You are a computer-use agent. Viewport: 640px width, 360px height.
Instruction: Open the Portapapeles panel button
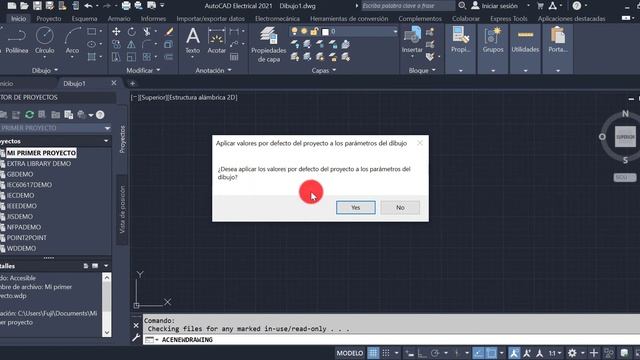pyautogui.click(x=558, y=40)
